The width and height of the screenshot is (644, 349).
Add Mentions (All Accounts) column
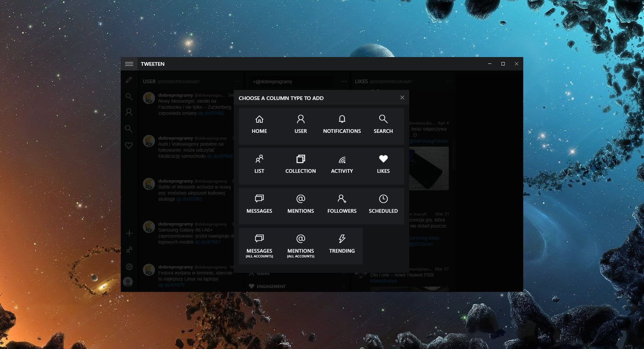pos(301,246)
